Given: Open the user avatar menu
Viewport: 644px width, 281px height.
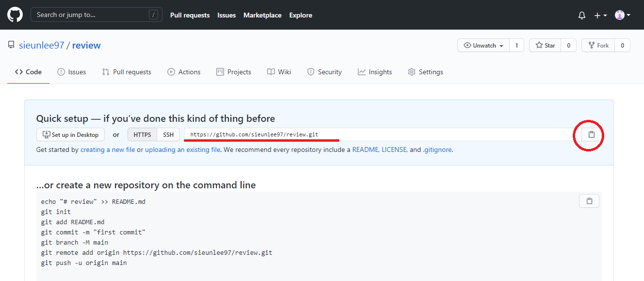Looking at the screenshot, I should 623,15.
